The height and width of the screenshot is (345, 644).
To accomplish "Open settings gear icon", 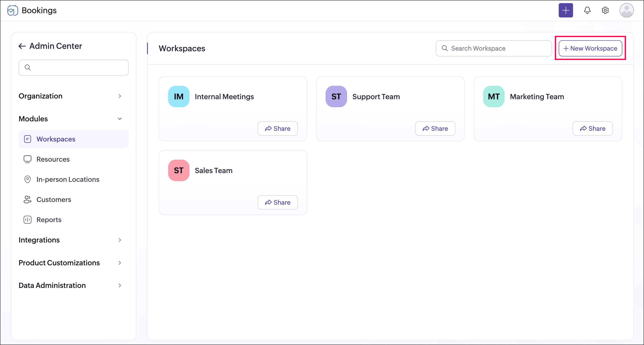I will pyautogui.click(x=605, y=10).
